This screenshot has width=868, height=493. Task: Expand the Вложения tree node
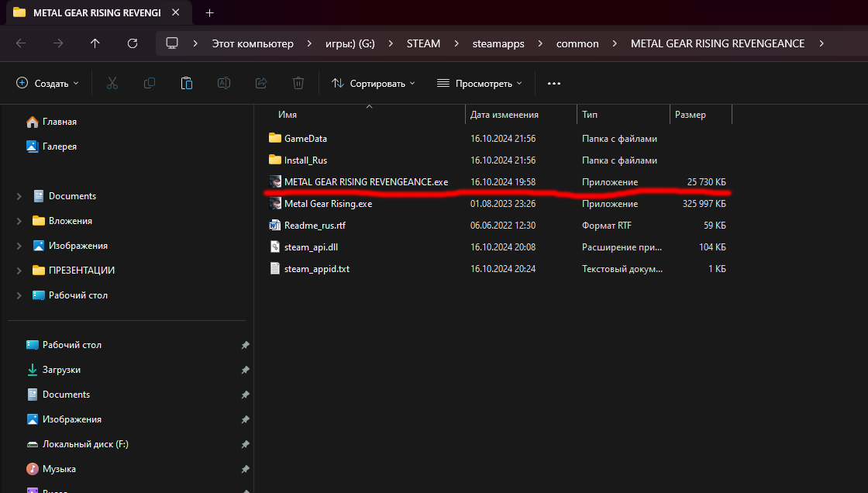coord(19,221)
